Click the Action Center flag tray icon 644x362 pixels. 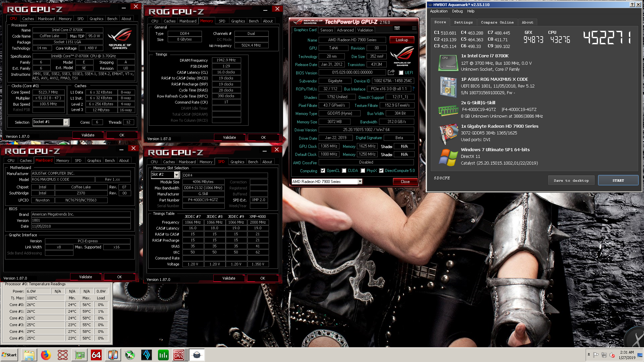click(596, 355)
